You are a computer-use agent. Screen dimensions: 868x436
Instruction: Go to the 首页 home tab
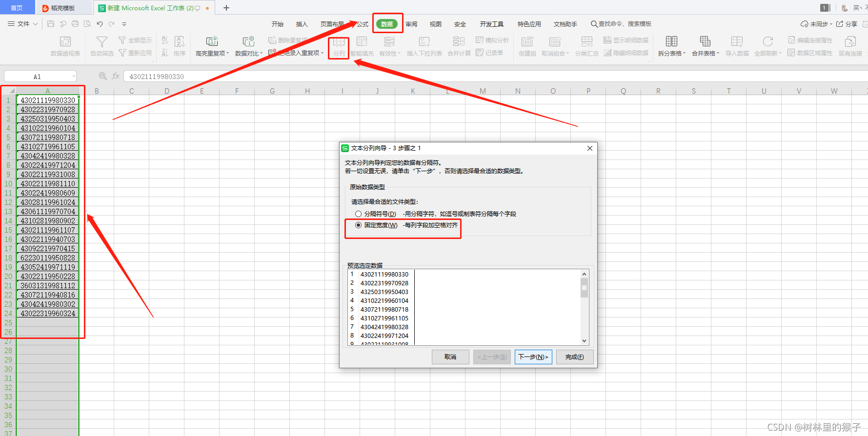coord(17,8)
